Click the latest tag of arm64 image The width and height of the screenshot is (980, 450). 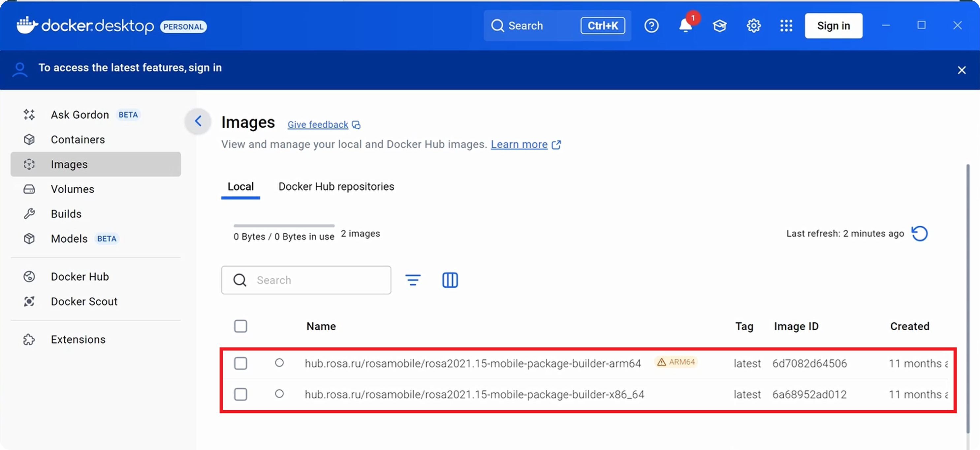coord(747,363)
